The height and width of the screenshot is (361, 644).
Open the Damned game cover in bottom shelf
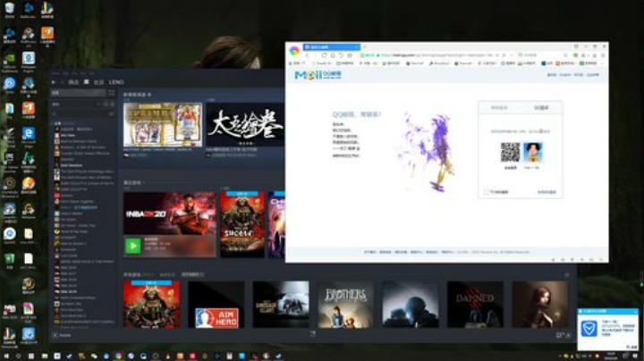[x=475, y=305]
